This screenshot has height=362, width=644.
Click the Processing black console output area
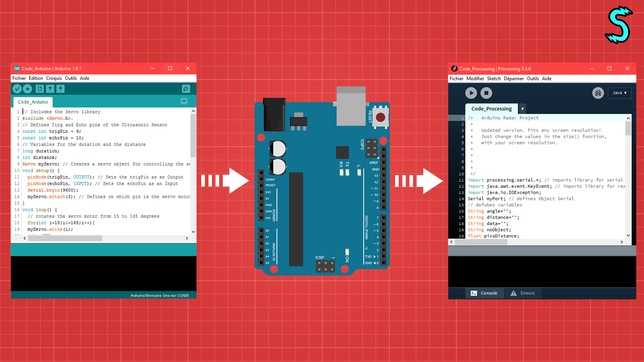coord(542,271)
